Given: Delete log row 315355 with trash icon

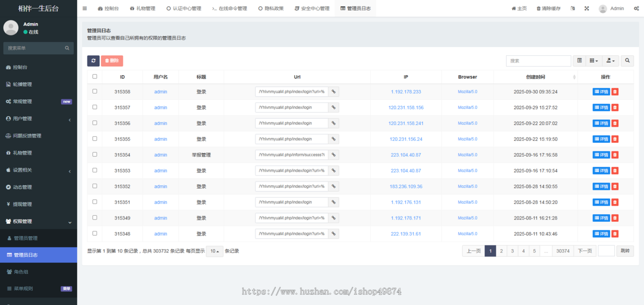Looking at the screenshot, I should point(615,139).
